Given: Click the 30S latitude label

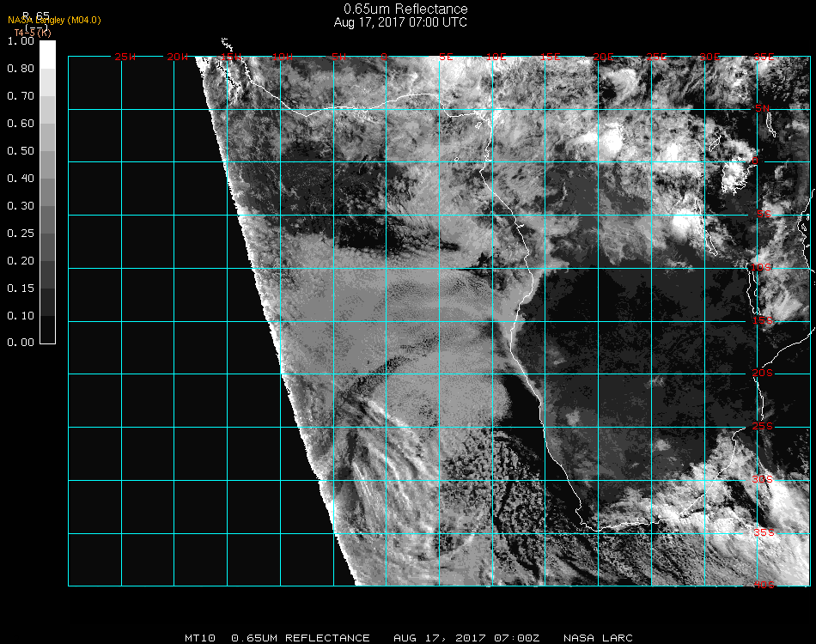Looking at the screenshot, I should coord(763,479).
